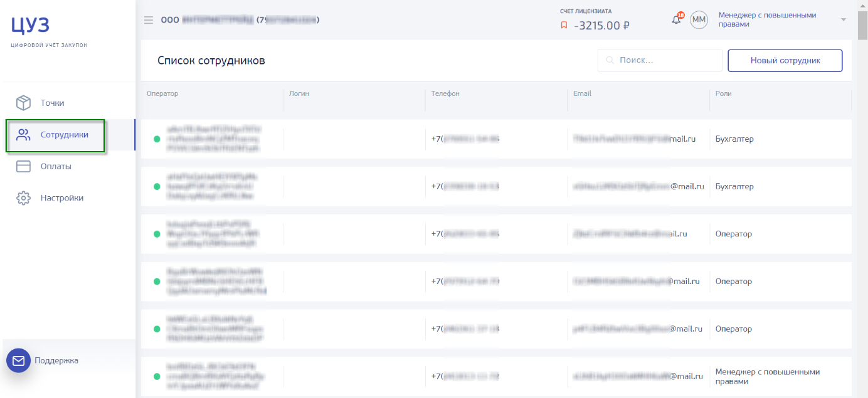Open the Точки menu item

click(53, 103)
